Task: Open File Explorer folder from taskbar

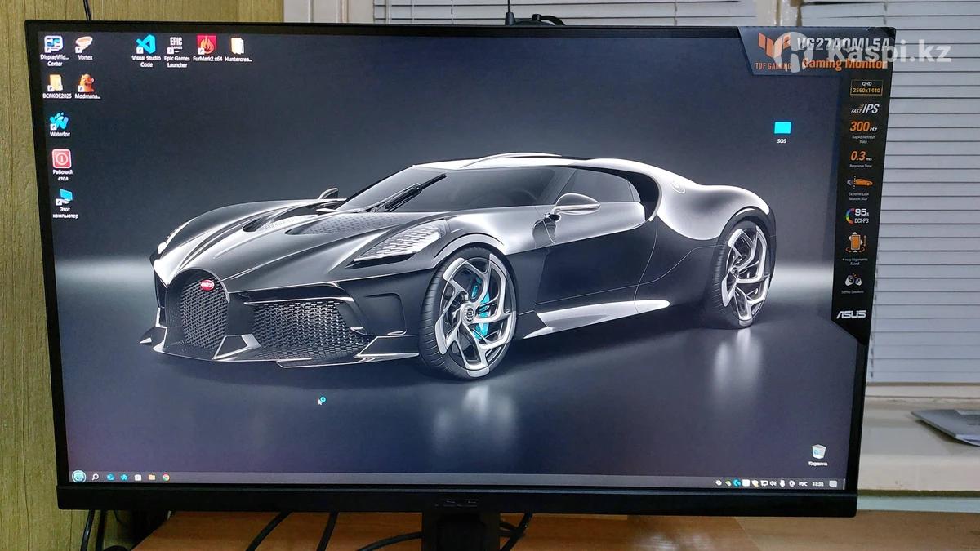Action: point(152,477)
